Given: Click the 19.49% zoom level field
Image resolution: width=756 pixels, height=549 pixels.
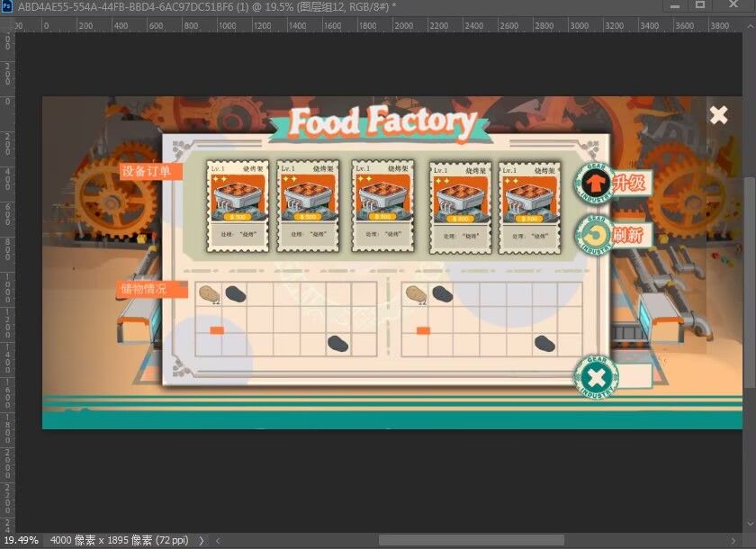Looking at the screenshot, I should (21, 540).
